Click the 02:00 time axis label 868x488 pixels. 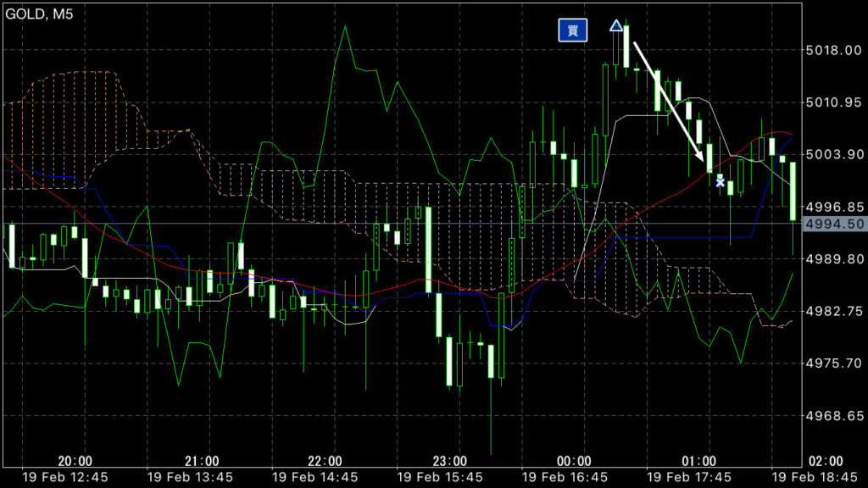click(x=826, y=461)
